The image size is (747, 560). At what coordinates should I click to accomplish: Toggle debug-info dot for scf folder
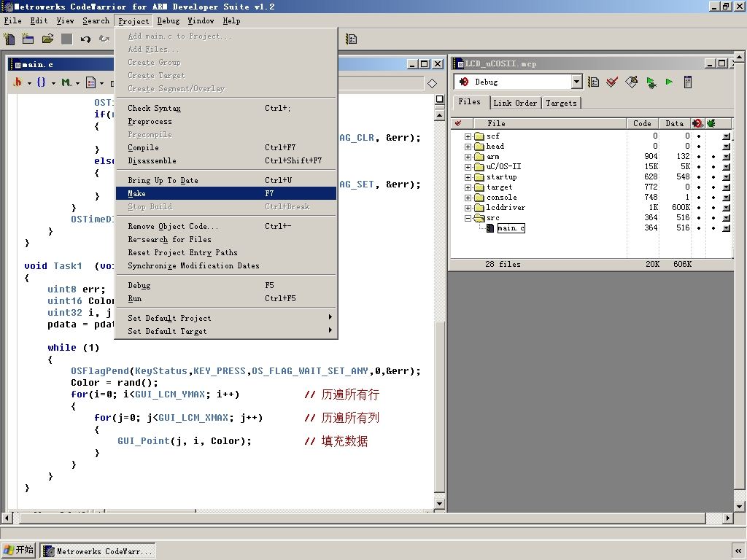pyautogui.click(x=699, y=136)
